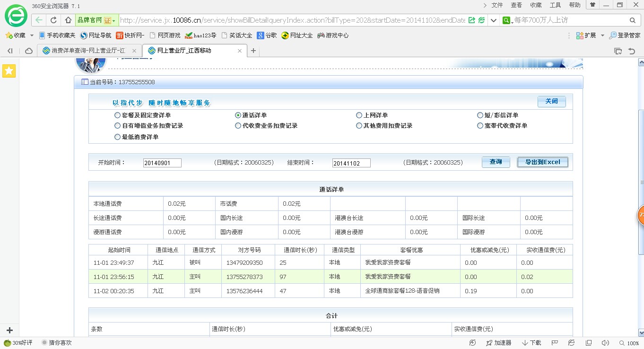Click the 查询 query button
The height and width of the screenshot is (349, 644).
[496, 162]
